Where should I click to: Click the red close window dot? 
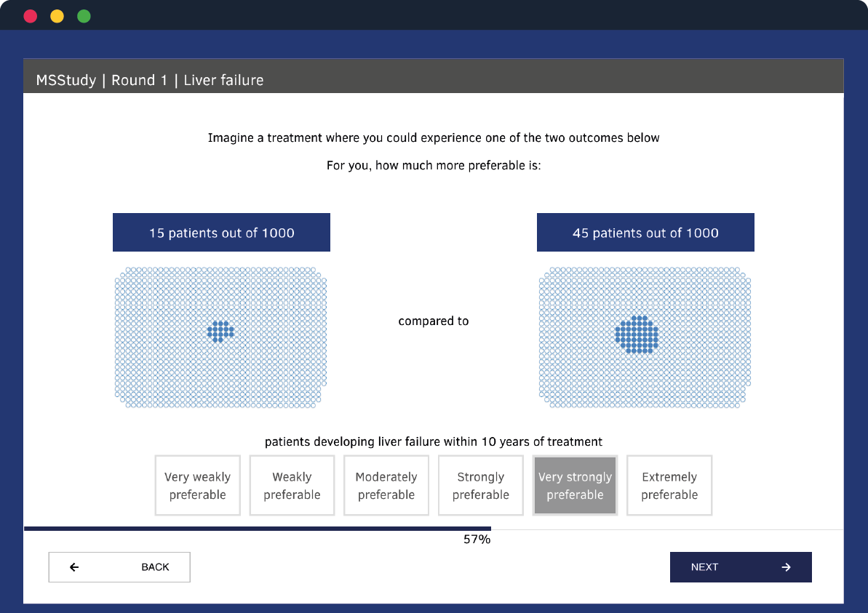click(31, 17)
